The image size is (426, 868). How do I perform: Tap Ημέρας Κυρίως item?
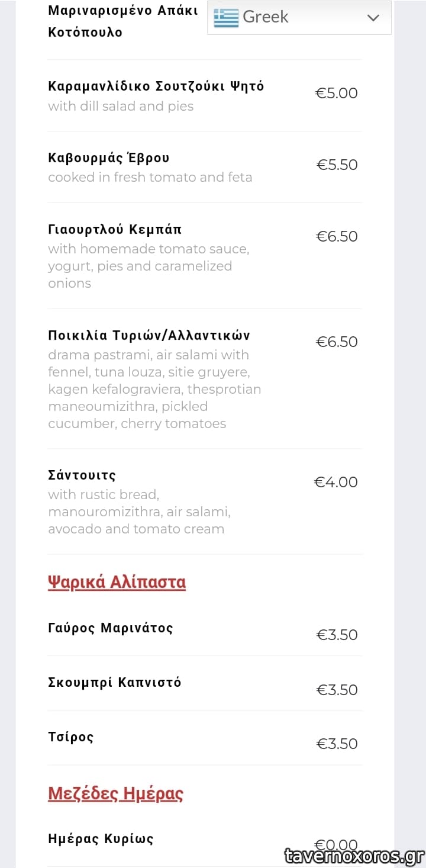(x=101, y=839)
